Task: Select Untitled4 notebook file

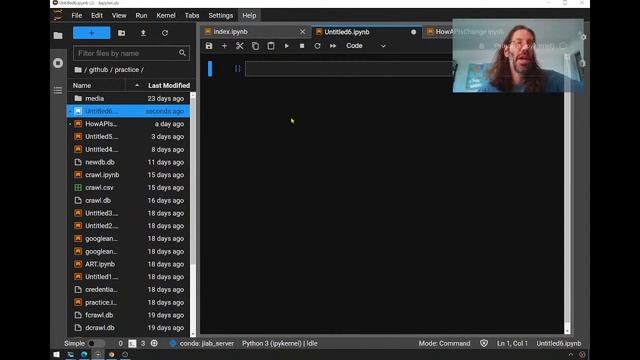Action: (x=129, y=149)
